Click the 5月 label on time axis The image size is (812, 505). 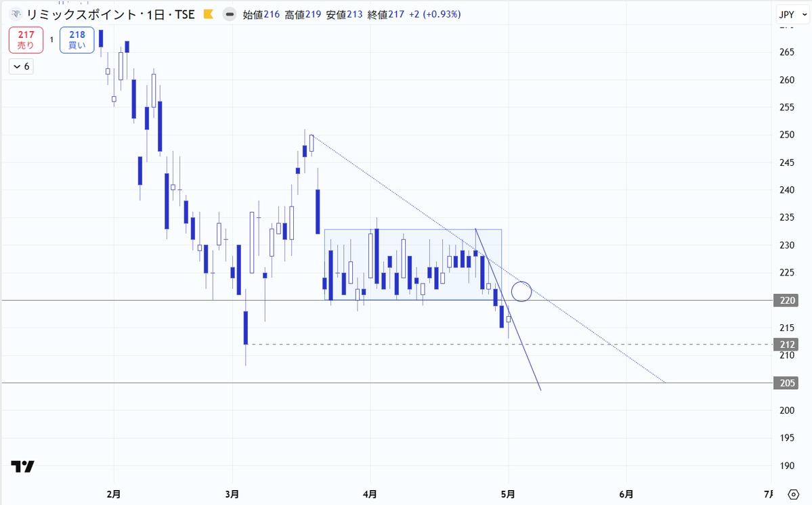(508, 494)
